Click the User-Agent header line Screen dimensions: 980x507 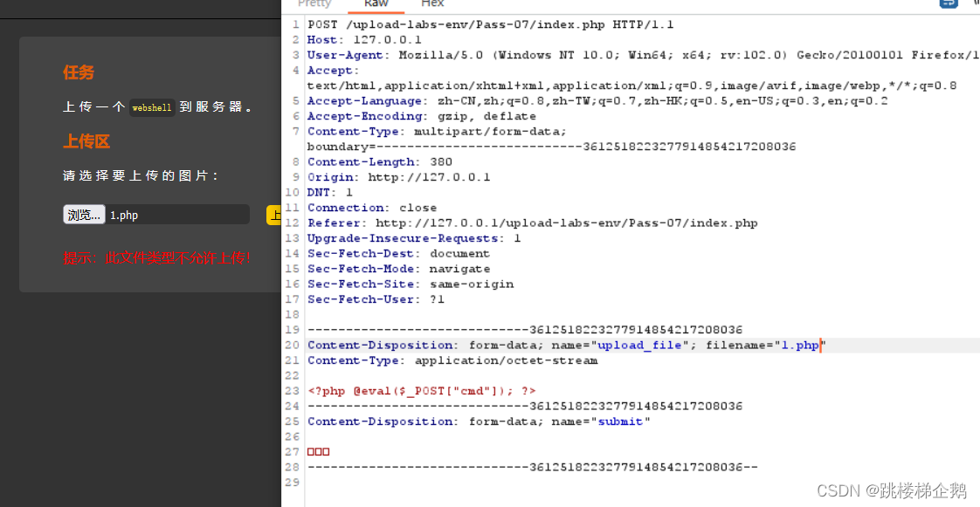tap(643, 55)
